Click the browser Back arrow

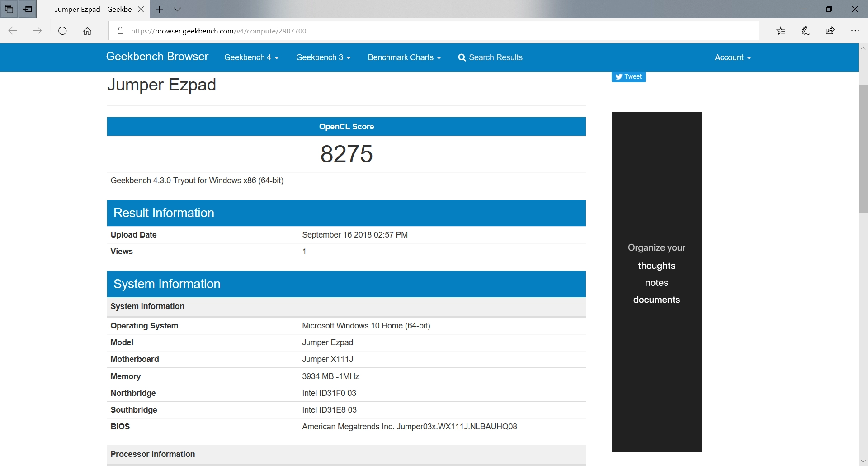pyautogui.click(x=13, y=31)
